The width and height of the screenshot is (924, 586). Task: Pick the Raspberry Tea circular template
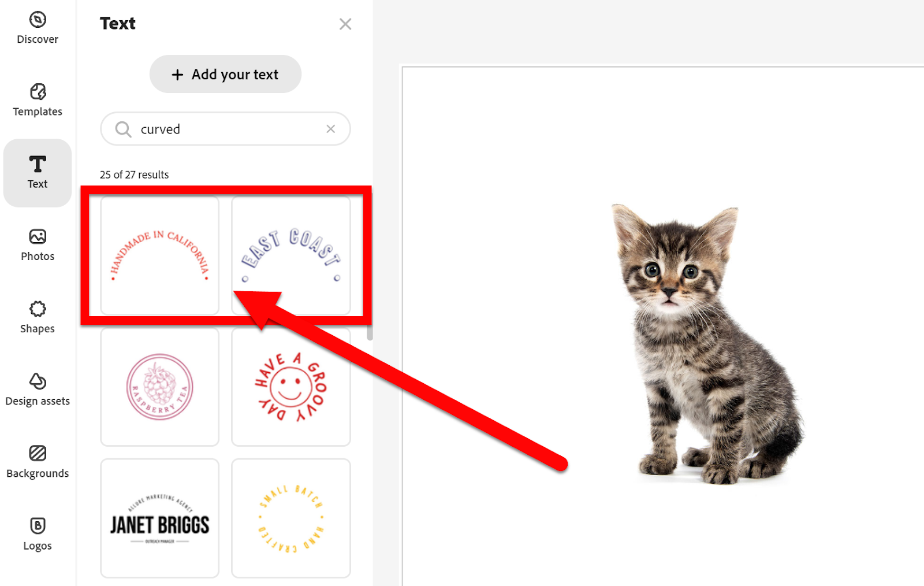(160, 387)
